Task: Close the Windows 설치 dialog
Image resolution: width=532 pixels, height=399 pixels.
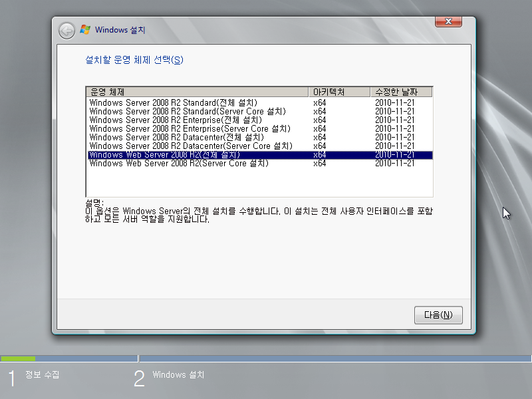Action: tap(448, 21)
